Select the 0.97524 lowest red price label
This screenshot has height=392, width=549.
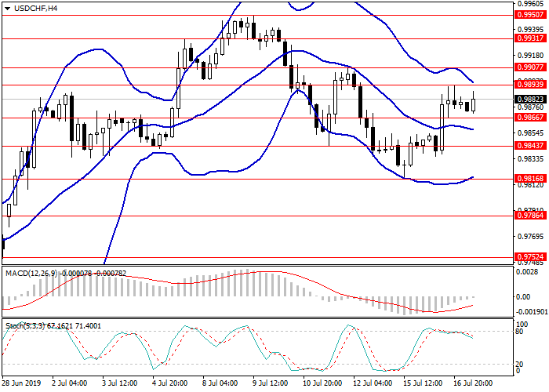(526, 256)
